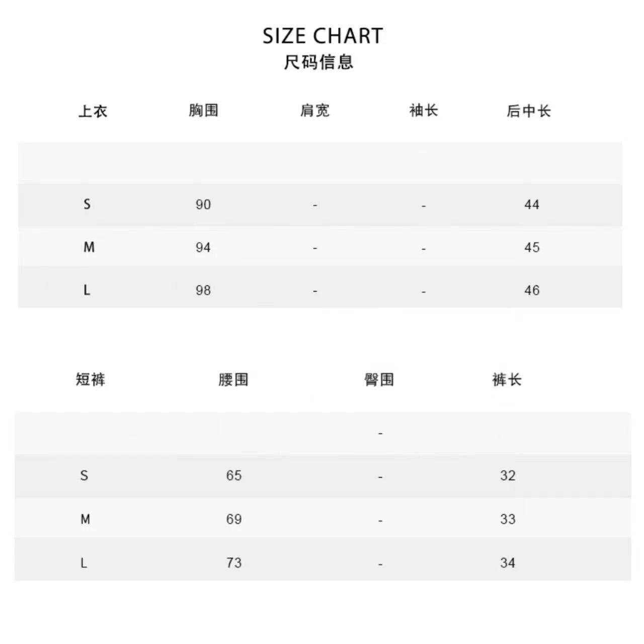Select the pants length value 33
The height and width of the screenshot is (644, 644).
coord(508,519)
